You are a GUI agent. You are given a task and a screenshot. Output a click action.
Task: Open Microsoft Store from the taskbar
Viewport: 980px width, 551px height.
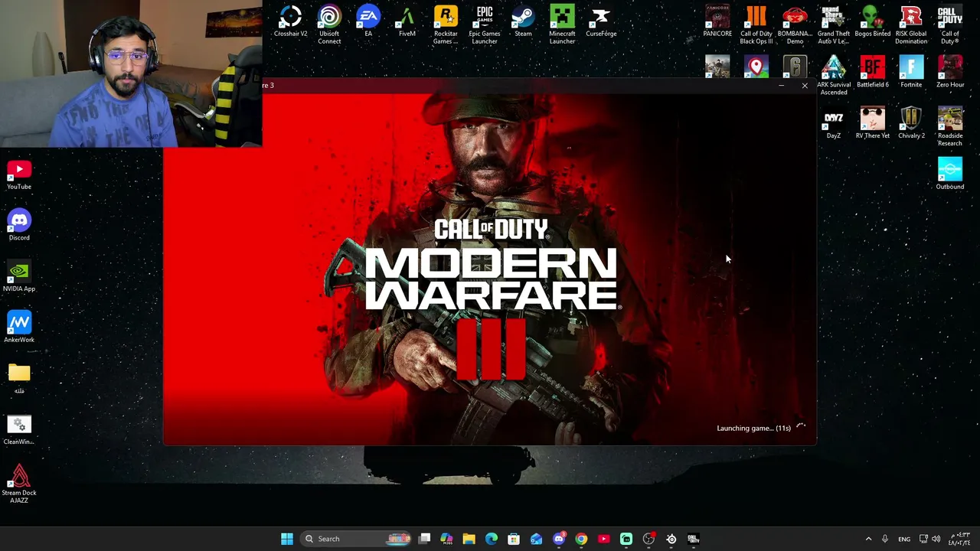tap(514, 539)
